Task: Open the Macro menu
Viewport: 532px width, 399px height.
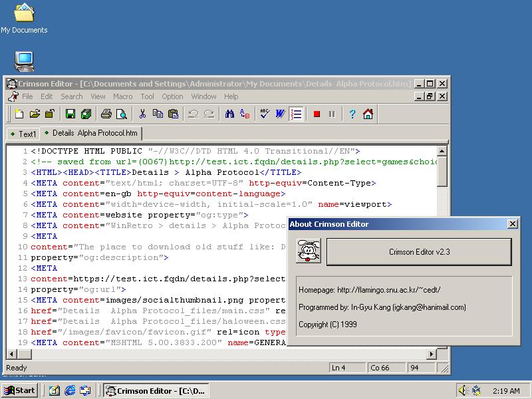Action: click(x=122, y=96)
